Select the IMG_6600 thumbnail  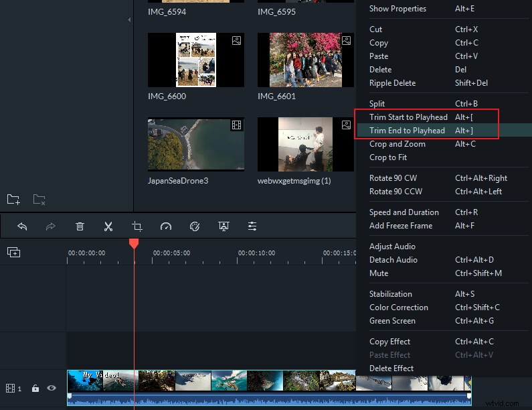click(x=196, y=60)
